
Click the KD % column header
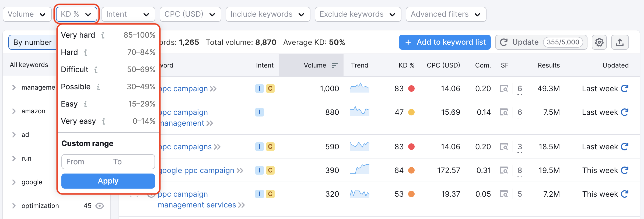coord(406,65)
